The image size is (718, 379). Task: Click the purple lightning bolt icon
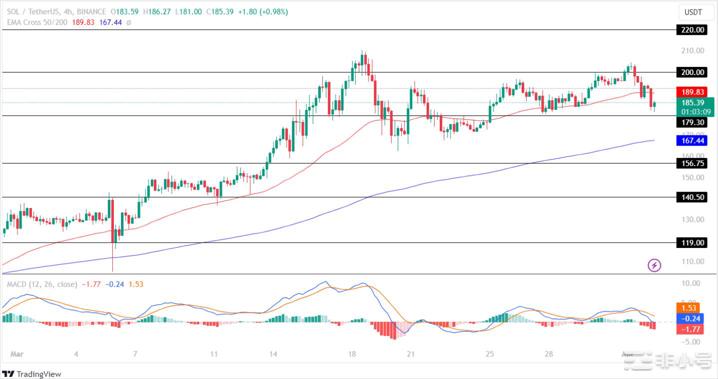point(654,265)
